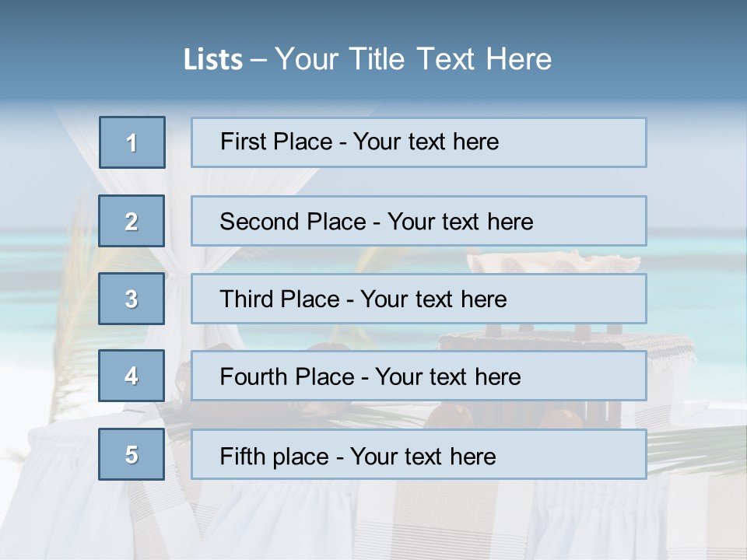Select the number 3 box
This screenshot has width=747, height=560.
(132, 299)
